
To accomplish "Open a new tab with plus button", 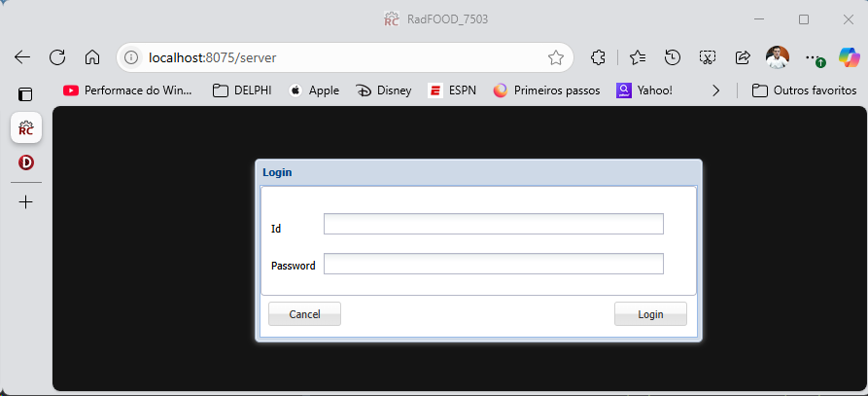I will [26, 202].
